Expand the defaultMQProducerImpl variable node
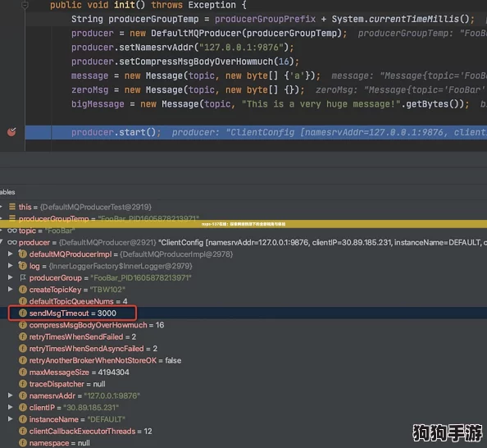 pyautogui.click(x=11, y=254)
